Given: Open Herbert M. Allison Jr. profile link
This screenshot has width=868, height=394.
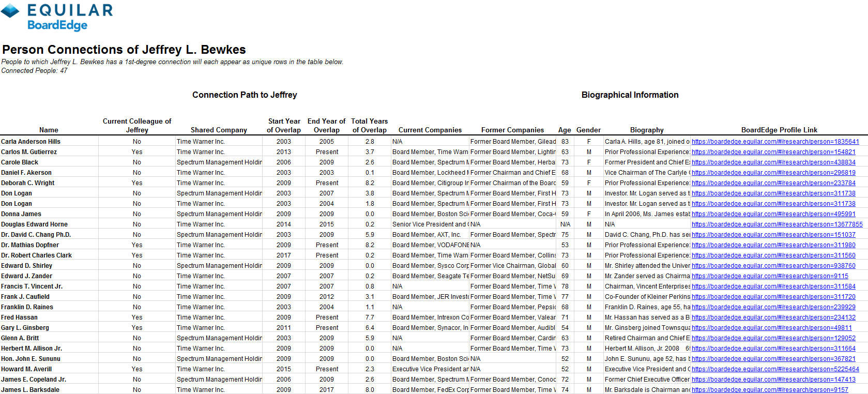Looking at the screenshot, I should [x=773, y=348].
